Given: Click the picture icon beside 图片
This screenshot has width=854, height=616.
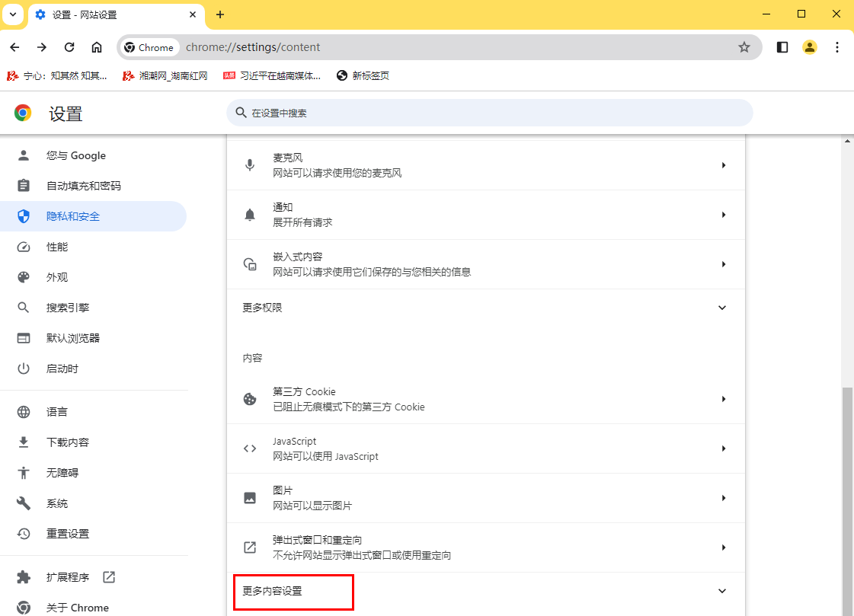Looking at the screenshot, I should click(249, 499).
